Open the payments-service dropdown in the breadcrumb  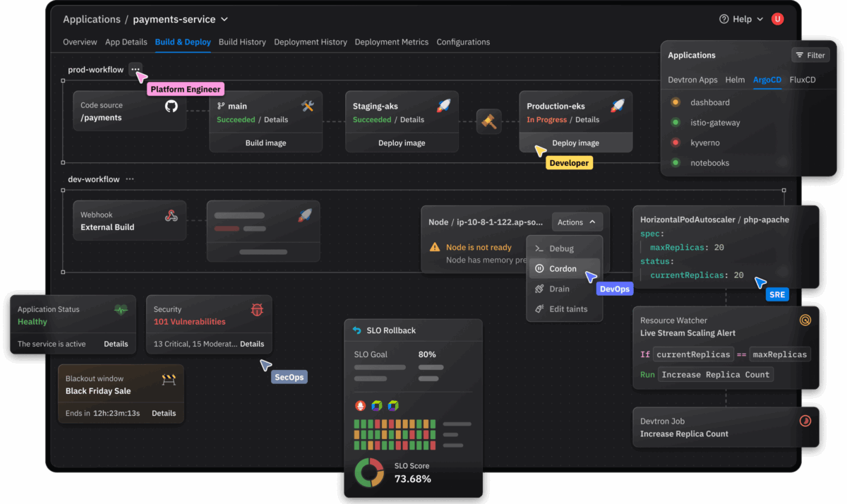(224, 19)
